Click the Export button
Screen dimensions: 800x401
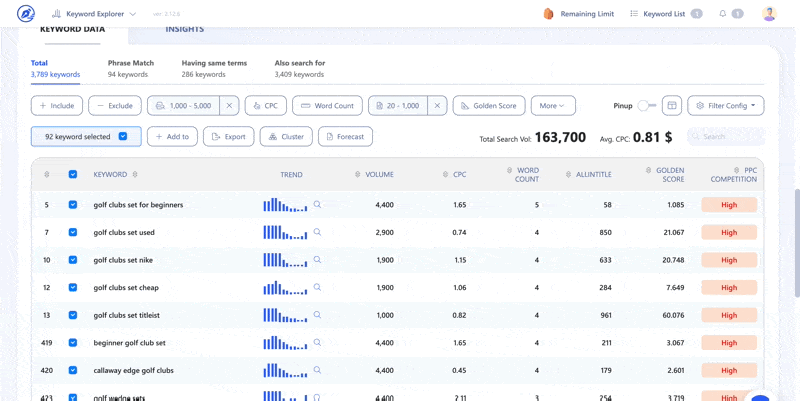[x=229, y=136]
